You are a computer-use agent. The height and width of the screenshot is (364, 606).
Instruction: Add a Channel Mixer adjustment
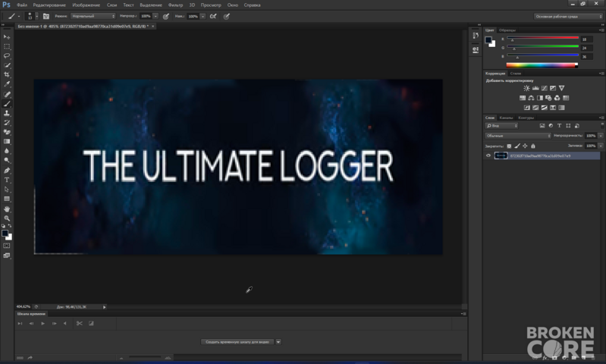557,98
